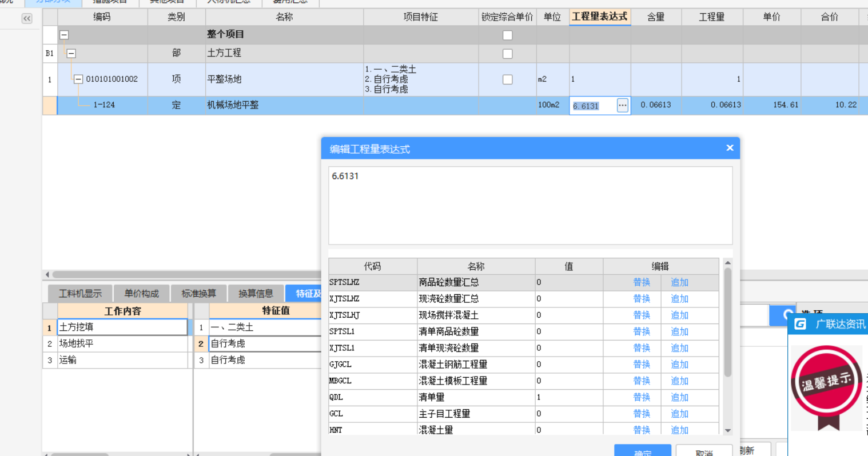Image resolution: width=868 pixels, height=456 pixels.
Task: Click 替换 for GJGCL row
Action: pyautogui.click(x=642, y=365)
